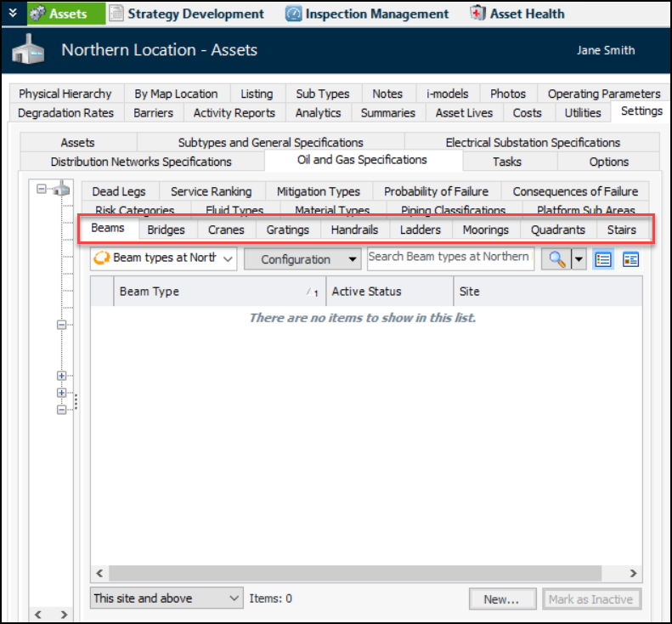Open the Moorings tab
Screen dimensions: 672x624
(x=486, y=230)
